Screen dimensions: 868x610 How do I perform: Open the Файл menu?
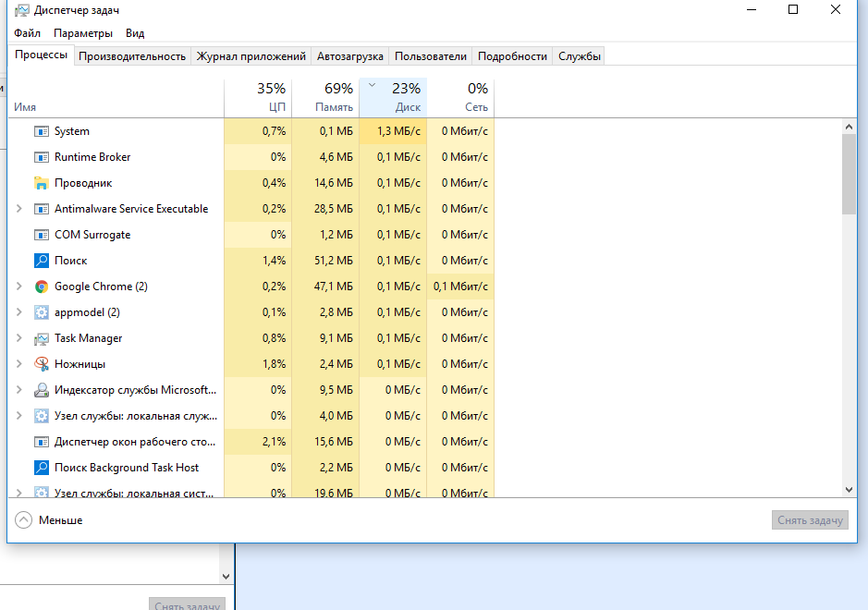[x=27, y=33]
